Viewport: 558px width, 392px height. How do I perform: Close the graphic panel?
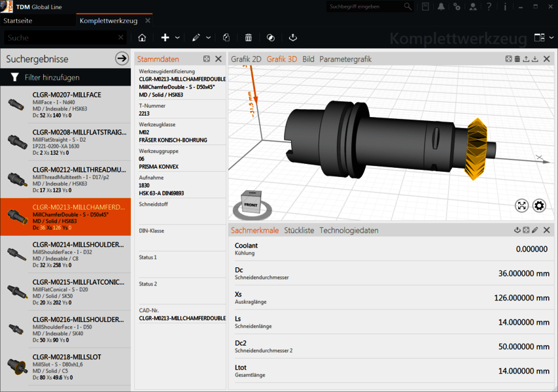click(x=547, y=59)
